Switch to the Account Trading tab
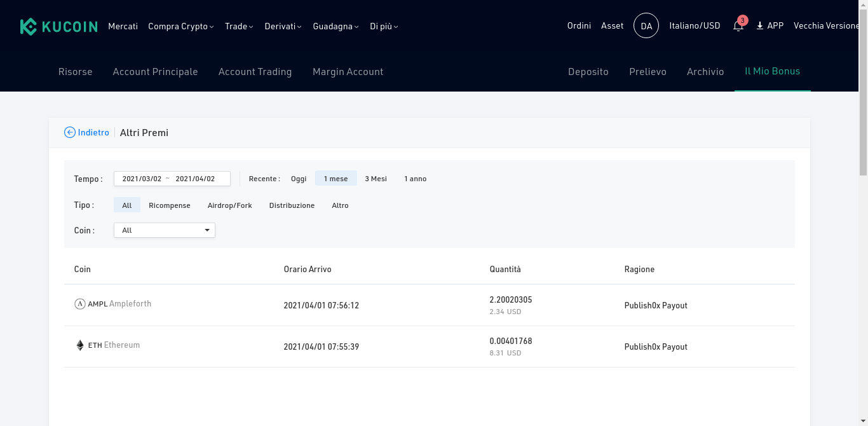 (255, 72)
